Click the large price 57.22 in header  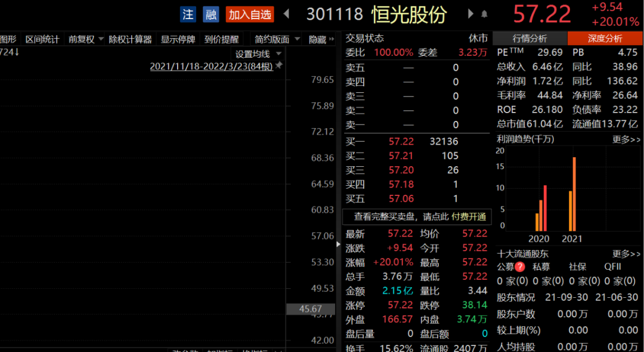tap(541, 14)
